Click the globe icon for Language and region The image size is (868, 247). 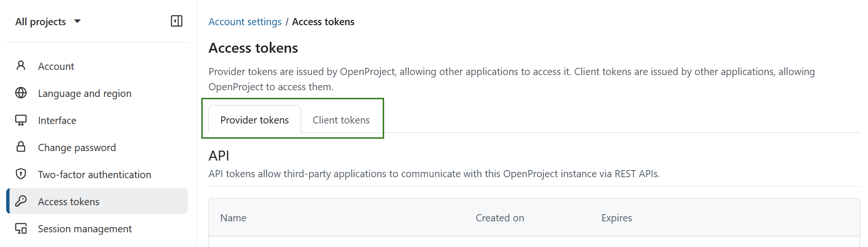pos(21,93)
